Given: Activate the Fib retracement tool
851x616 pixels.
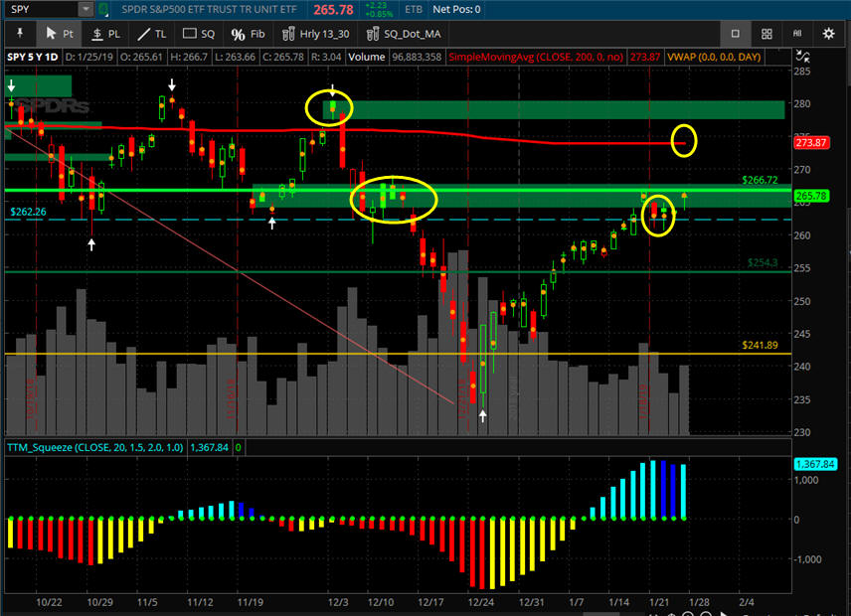Looking at the screenshot, I should [x=249, y=33].
